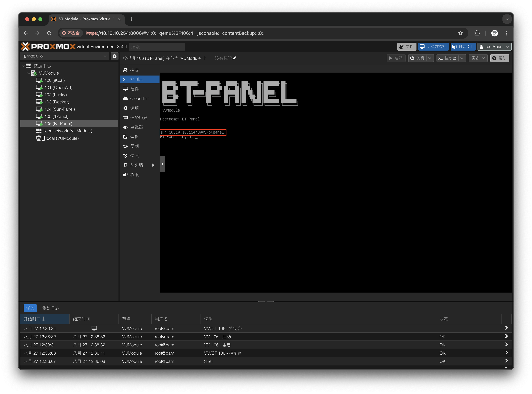
Task: Collapse the VUModule node in tree
Action: point(29,73)
